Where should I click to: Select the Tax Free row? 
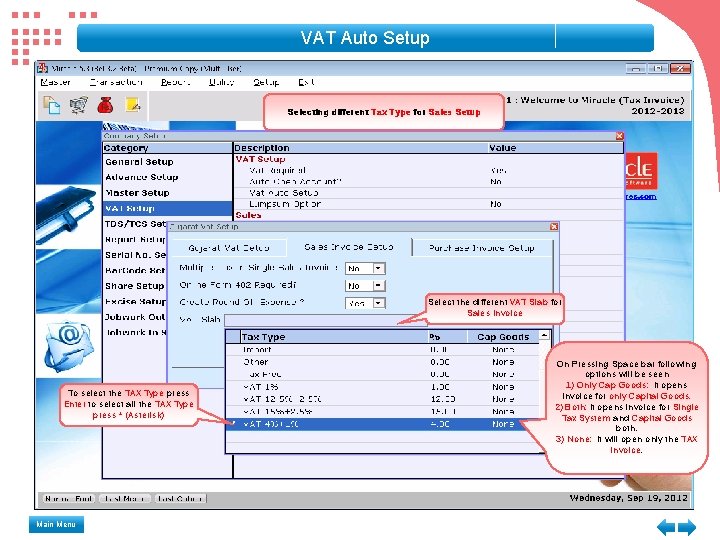382,374
